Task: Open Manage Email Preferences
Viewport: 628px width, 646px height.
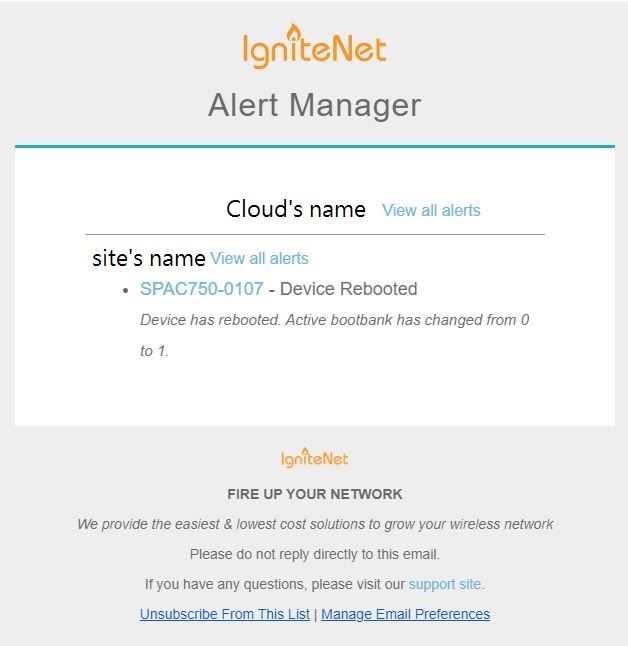Action: click(x=405, y=614)
